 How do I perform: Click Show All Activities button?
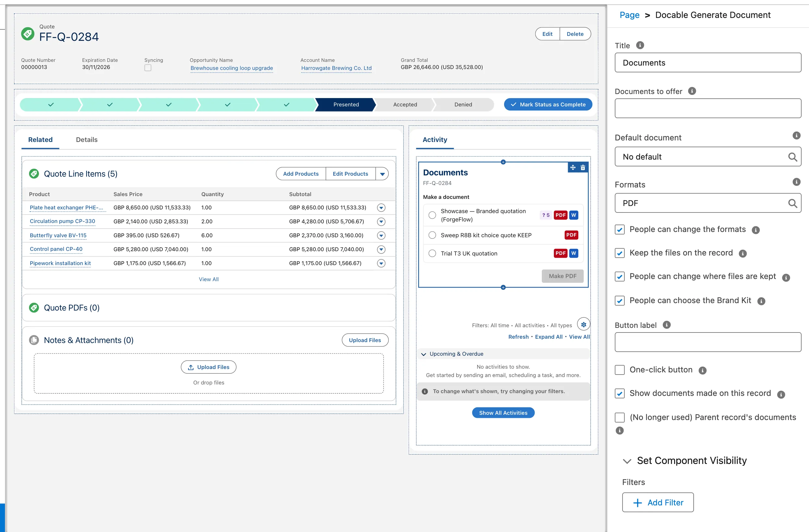pos(503,413)
